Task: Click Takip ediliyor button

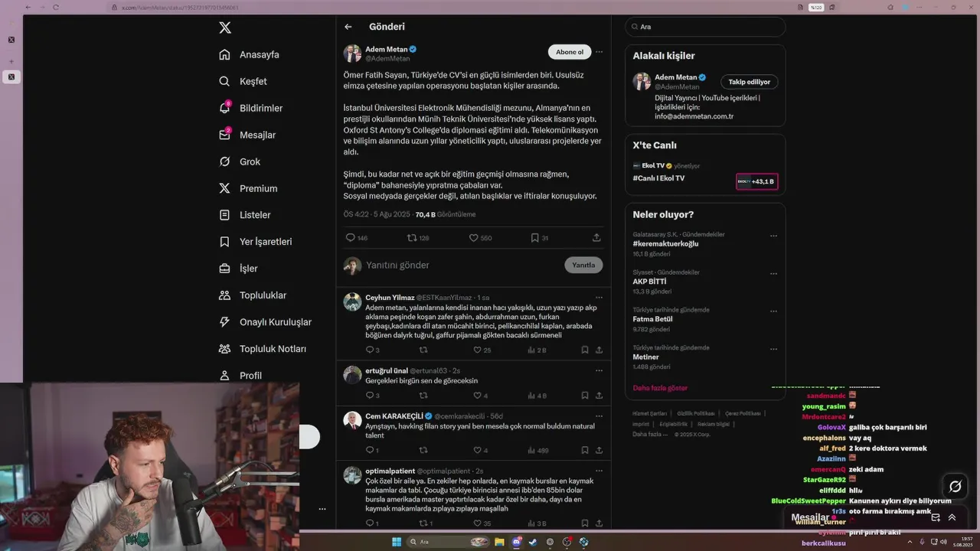Action: click(750, 82)
